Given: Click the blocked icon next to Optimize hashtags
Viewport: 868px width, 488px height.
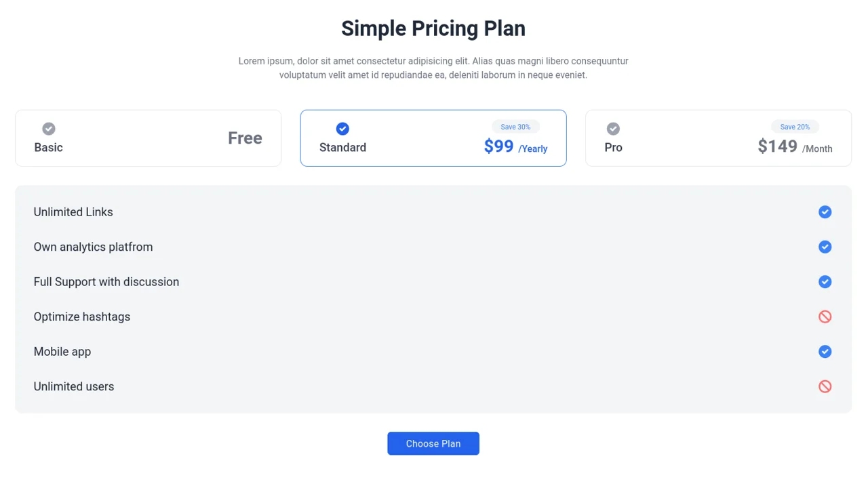Looking at the screenshot, I should coord(825,317).
